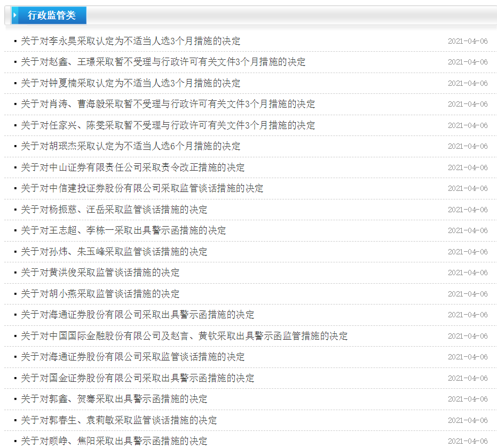Open the 中信建投证券 监管谈话 decision
The image size is (497, 448).
point(142,188)
